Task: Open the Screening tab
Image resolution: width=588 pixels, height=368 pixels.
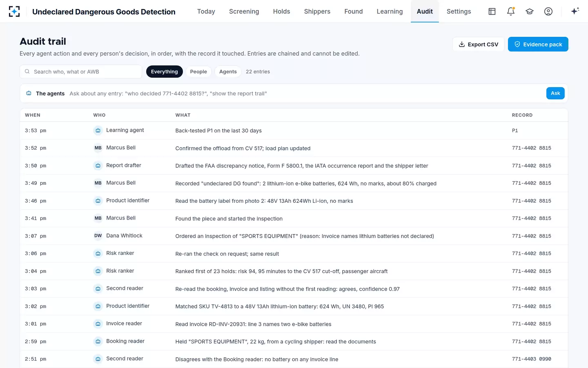Action: tap(244, 11)
